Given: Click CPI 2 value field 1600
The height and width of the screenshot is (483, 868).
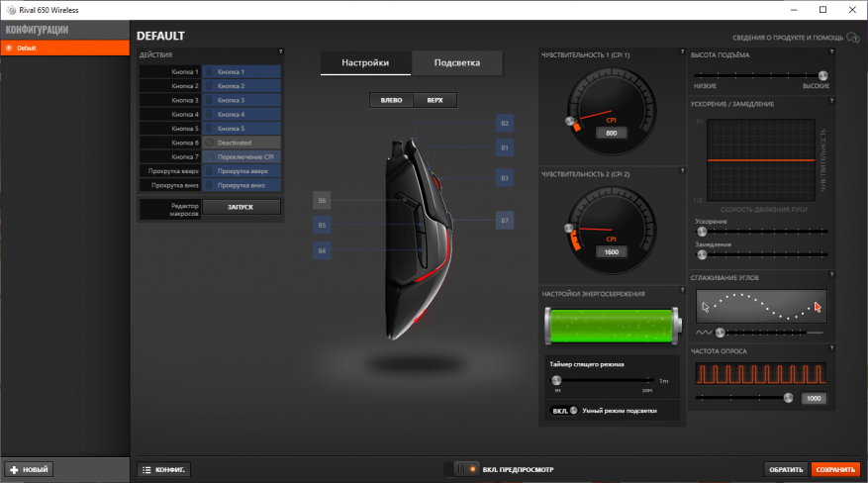Looking at the screenshot, I should point(611,251).
